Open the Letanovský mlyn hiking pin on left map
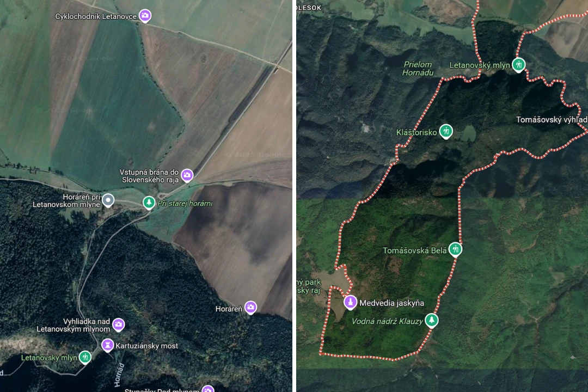The image size is (588, 392). coord(85,357)
